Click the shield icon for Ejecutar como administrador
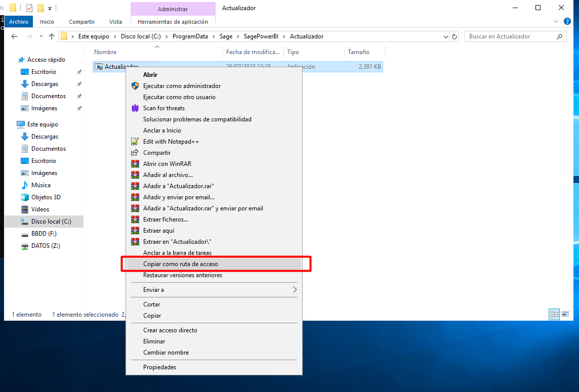Screen dimensions: 579x392 [135, 86]
